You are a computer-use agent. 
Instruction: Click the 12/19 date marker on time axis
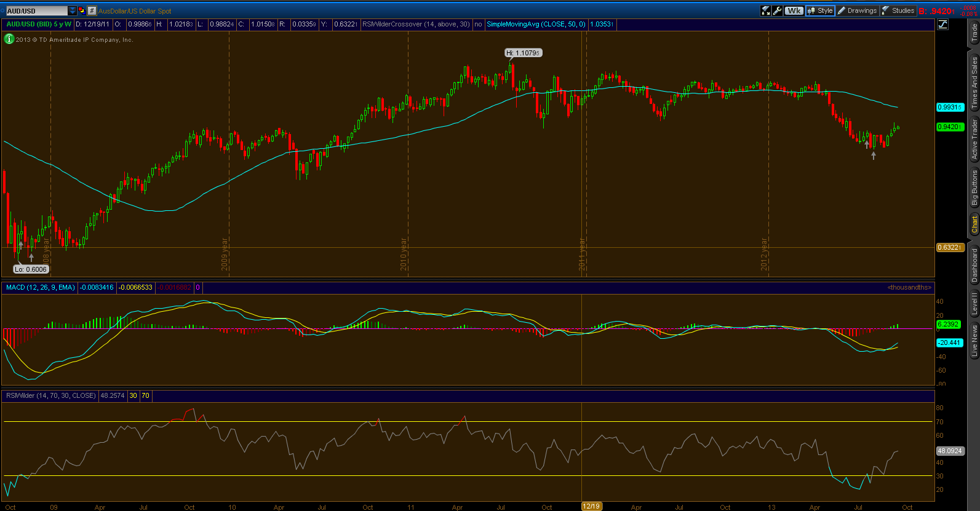tap(591, 506)
